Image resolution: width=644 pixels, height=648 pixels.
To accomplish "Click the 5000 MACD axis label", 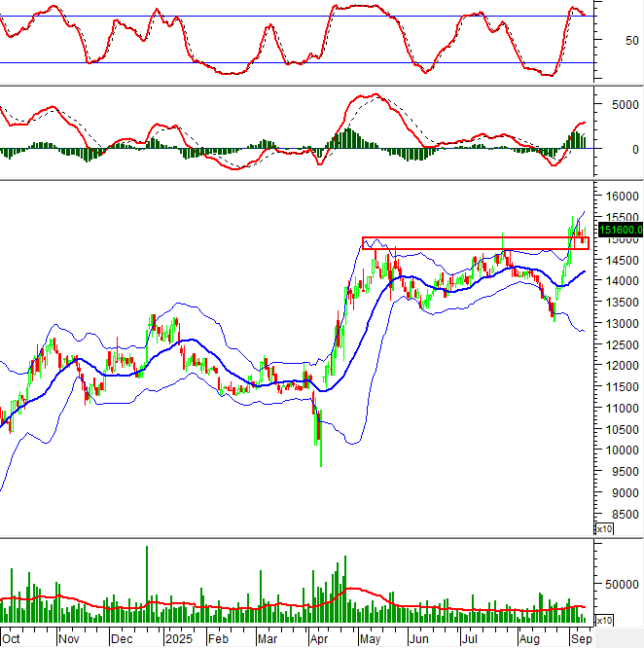I will click(x=621, y=106).
